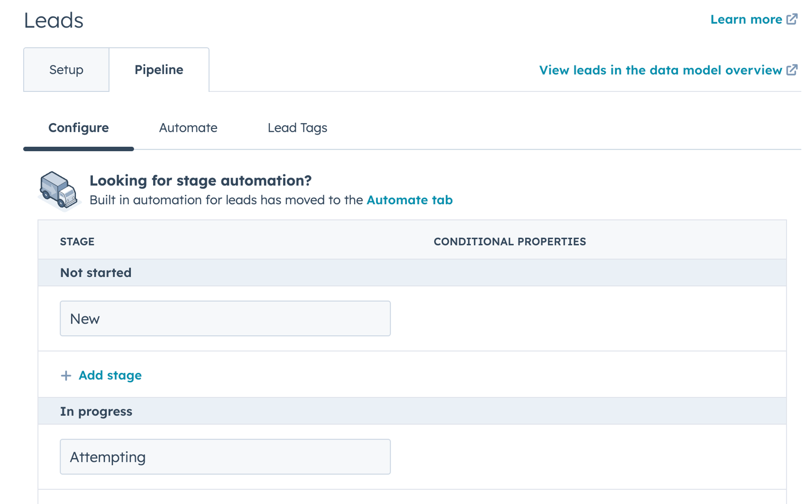This screenshot has height=504, width=812.
Task: Select the In progress group header row
Action: click(96, 411)
